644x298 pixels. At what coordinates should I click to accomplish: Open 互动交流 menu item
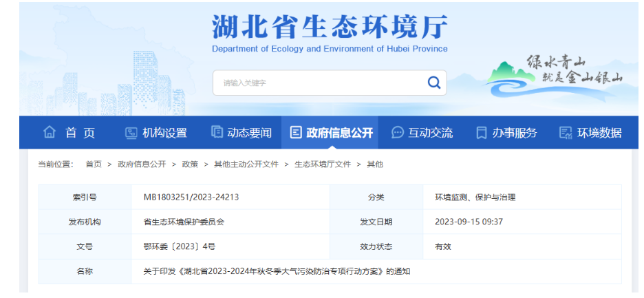pos(430,133)
